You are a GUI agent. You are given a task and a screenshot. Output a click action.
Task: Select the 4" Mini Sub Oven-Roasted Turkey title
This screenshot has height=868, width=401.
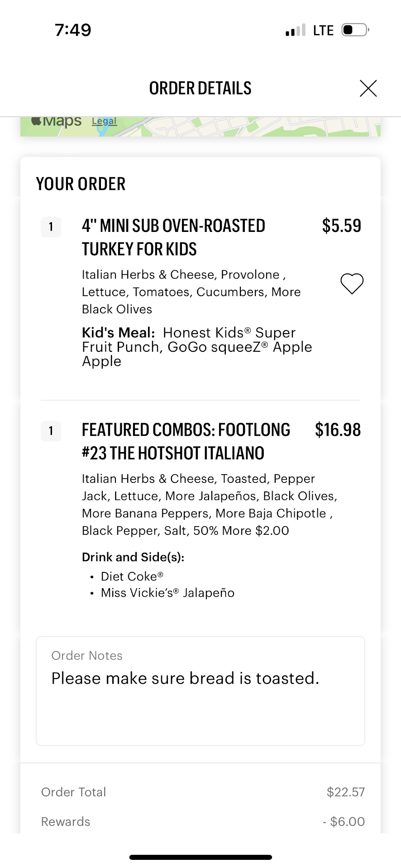click(173, 237)
